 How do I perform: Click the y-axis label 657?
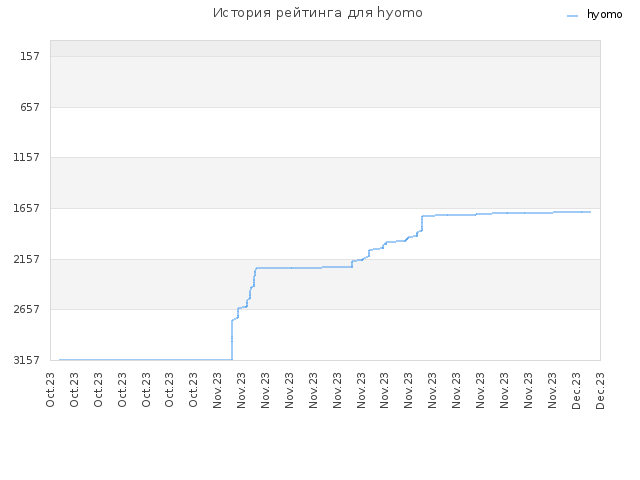(x=30, y=107)
